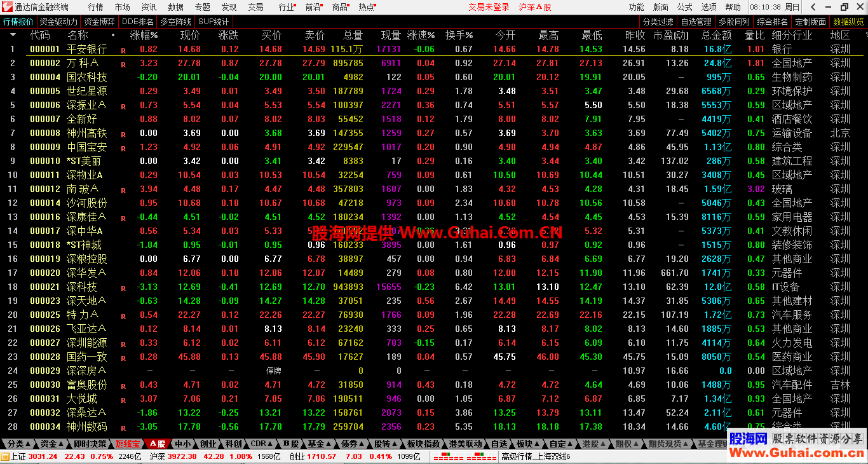Expand the 港股 bottom tab menu

pos(593,444)
